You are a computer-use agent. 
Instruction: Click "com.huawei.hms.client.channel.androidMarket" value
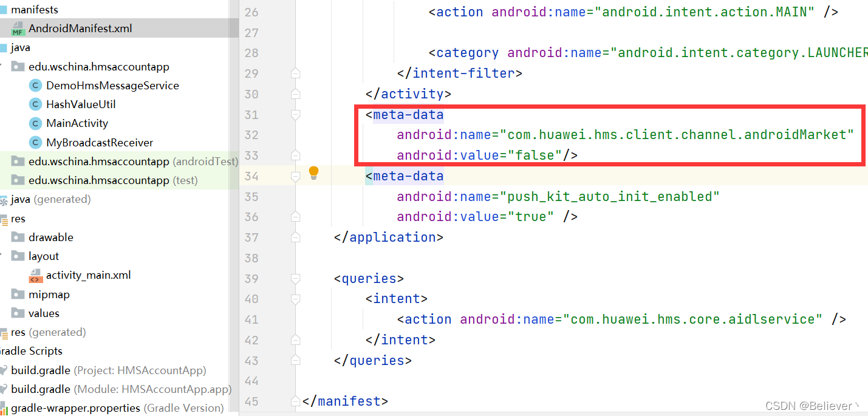pos(677,135)
